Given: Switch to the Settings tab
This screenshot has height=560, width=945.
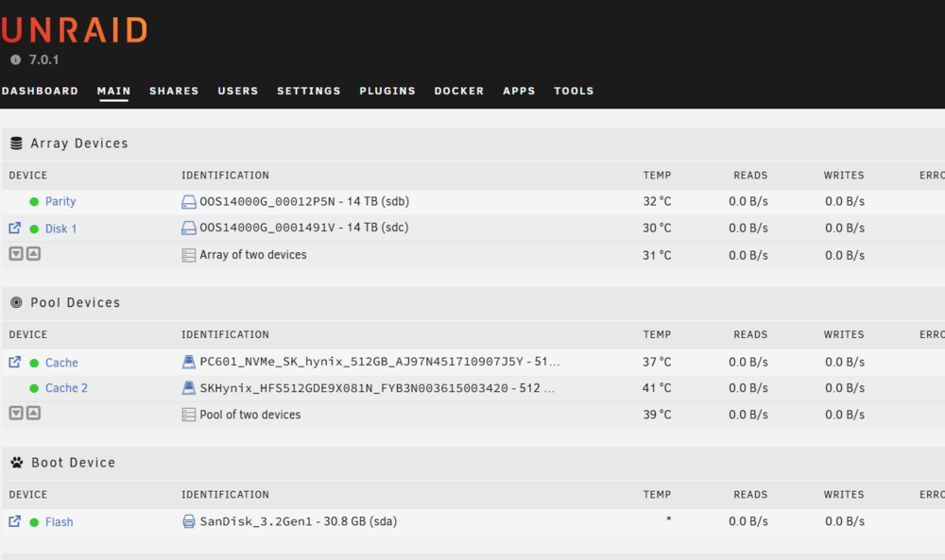Looking at the screenshot, I should [309, 91].
